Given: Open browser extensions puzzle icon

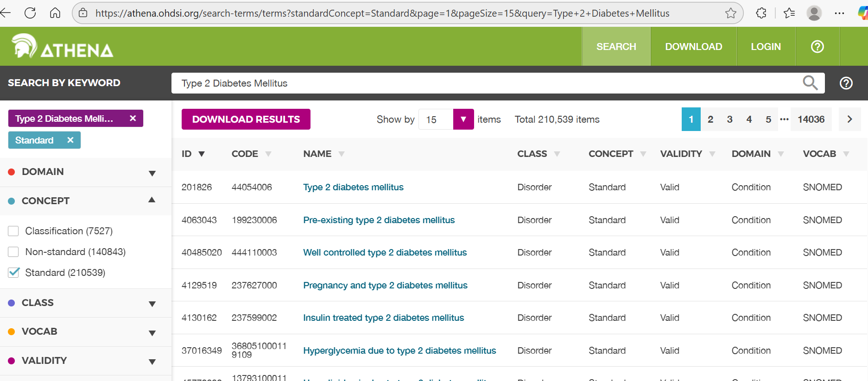Looking at the screenshot, I should pos(761,13).
